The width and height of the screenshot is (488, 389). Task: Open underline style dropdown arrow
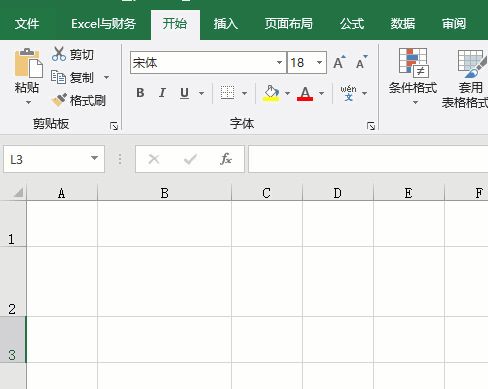[x=201, y=93]
